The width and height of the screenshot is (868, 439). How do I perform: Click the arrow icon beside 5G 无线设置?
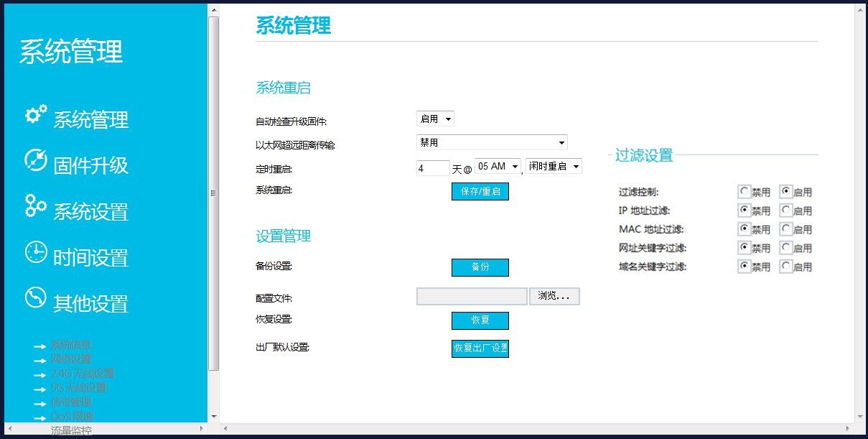(x=40, y=389)
